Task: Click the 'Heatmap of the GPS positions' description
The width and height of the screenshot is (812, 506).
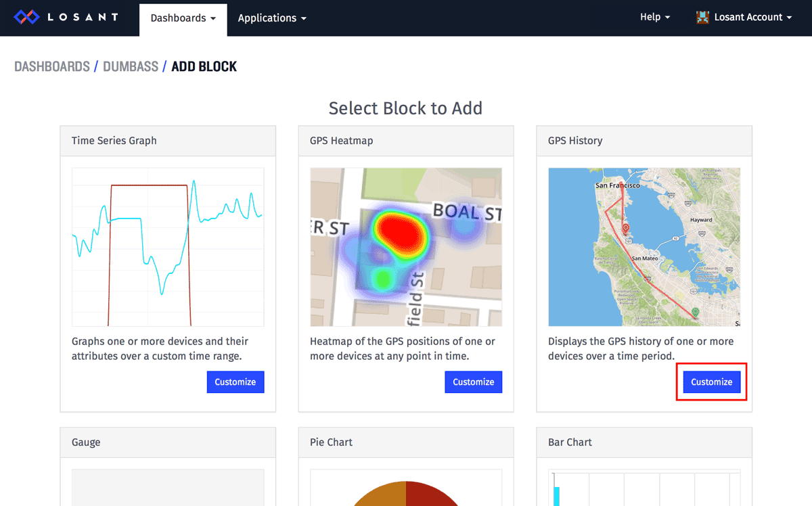Action: pos(403,349)
